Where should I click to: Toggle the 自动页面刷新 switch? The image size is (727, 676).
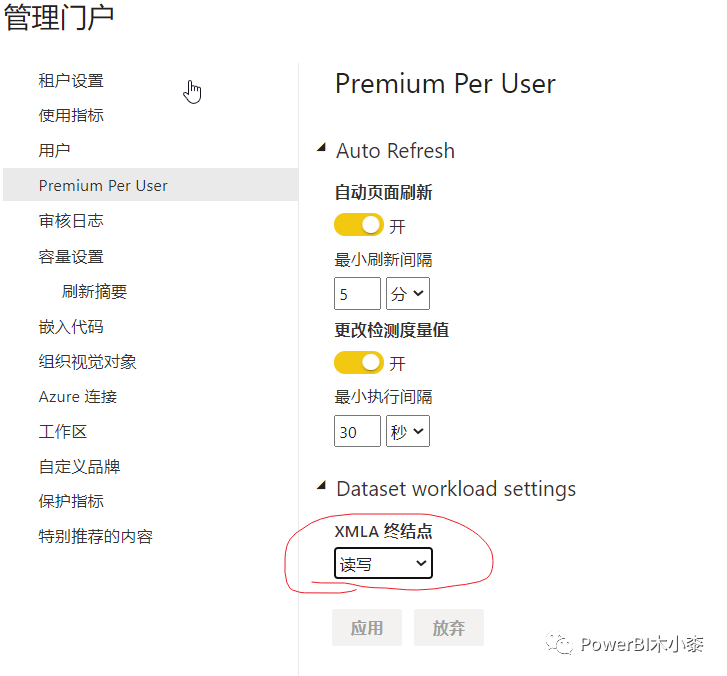click(359, 225)
